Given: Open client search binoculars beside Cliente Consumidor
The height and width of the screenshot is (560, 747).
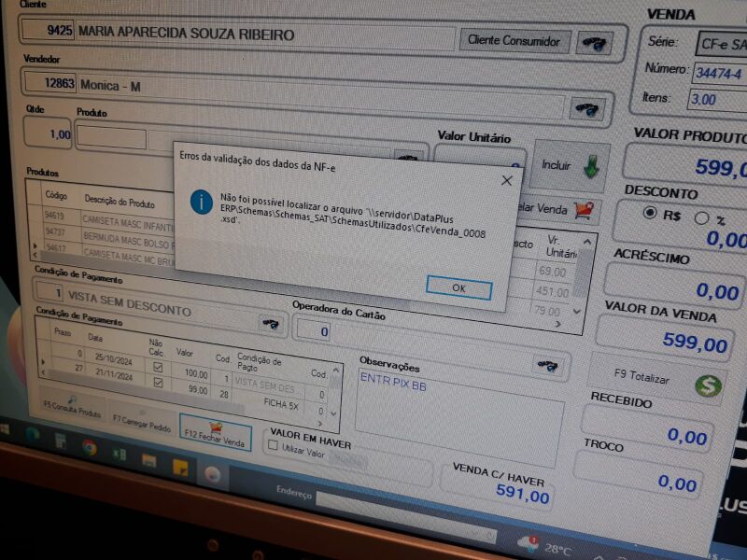Looking at the screenshot, I should coord(594,44).
